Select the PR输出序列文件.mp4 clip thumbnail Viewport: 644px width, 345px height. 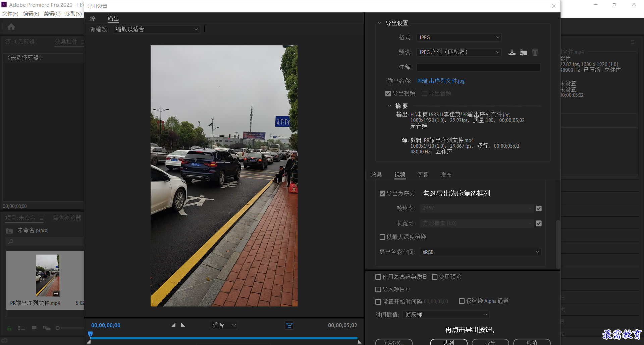(x=47, y=276)
